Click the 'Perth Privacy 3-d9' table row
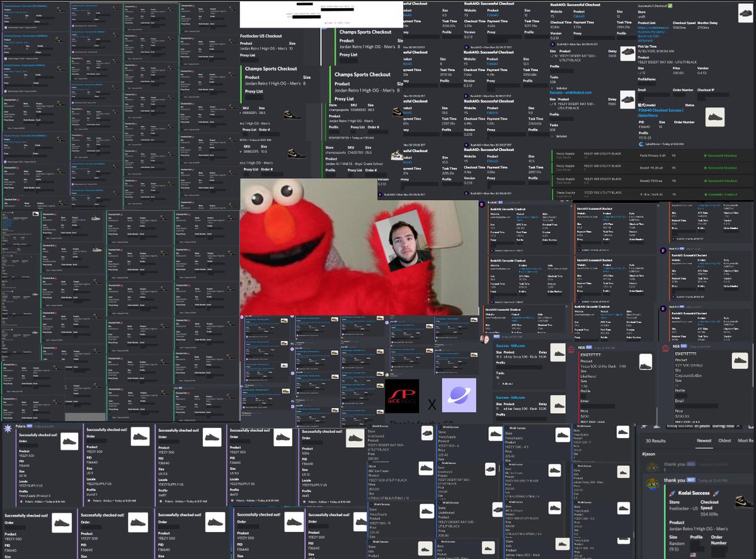756x559 pixels. [652, 155]
